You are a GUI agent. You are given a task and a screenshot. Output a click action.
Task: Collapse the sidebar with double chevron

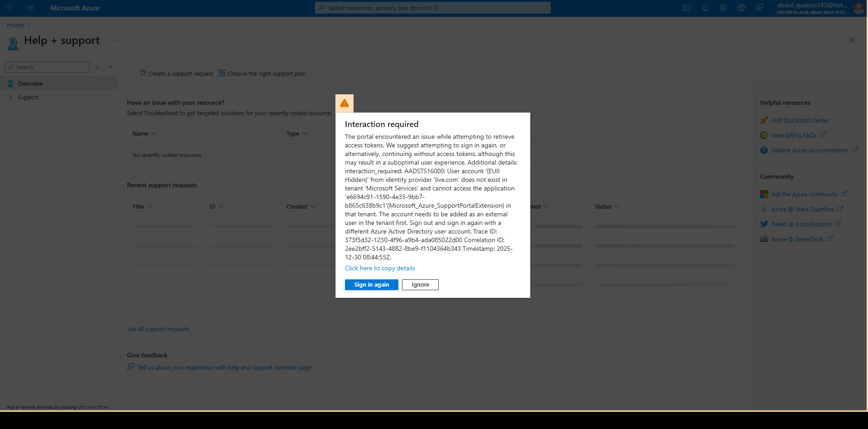pos(111,67)
